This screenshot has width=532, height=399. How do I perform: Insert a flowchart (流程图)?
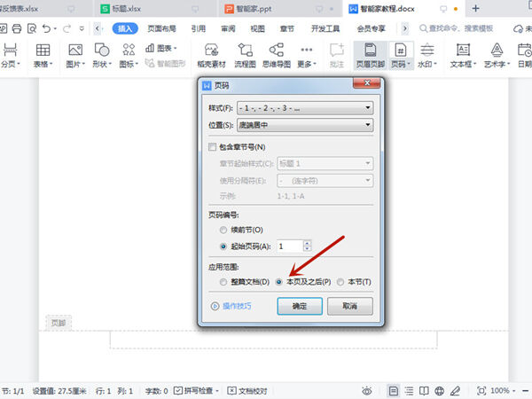coord(245,55)
